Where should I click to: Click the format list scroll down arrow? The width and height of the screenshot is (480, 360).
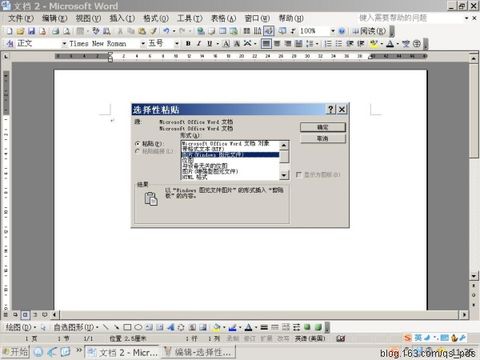(284, 175)
